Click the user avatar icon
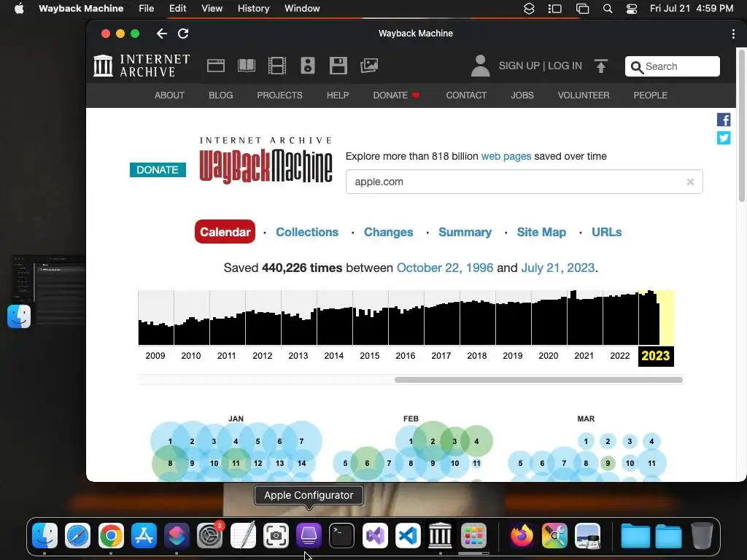Viewport: 747px width, 560px height. (x=480, y=66)
